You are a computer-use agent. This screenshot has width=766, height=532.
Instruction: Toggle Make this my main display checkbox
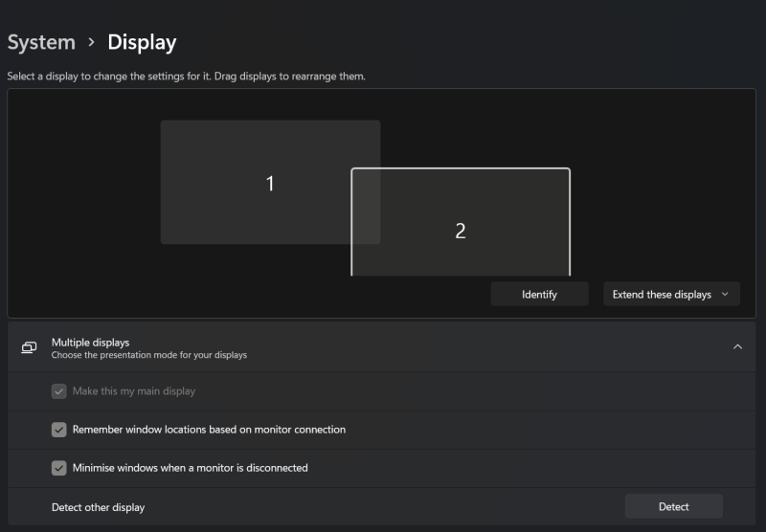(x=59, y=391)
